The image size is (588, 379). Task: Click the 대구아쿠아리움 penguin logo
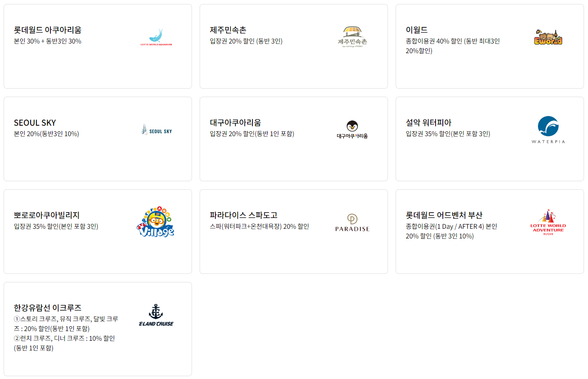[x=352, y=130]
